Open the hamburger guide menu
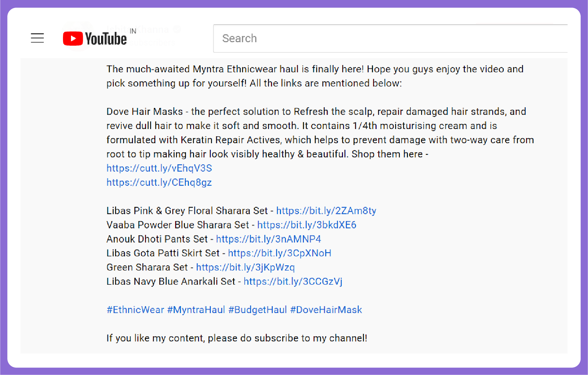 (x=37, y=38)
